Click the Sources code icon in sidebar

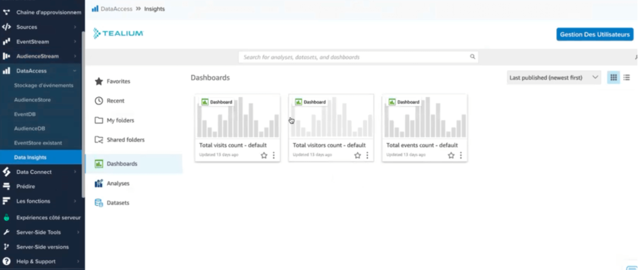6,27
